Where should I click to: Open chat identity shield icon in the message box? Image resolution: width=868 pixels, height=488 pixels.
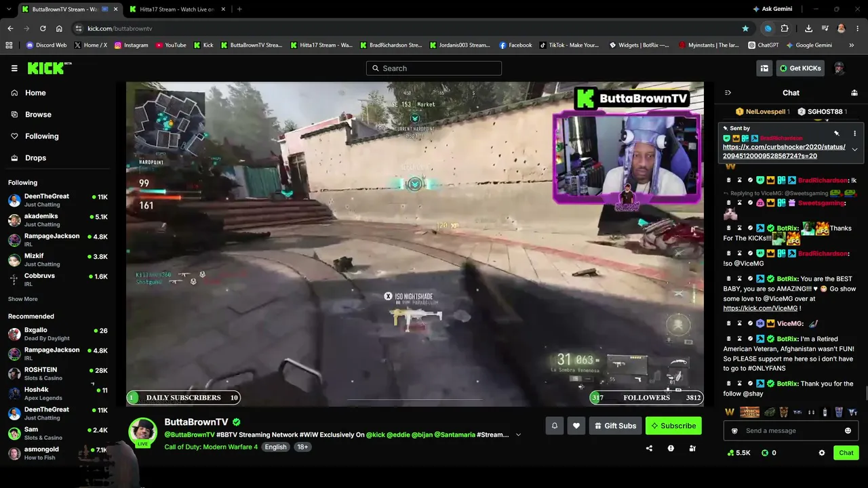pyautogui.click(x=734, y=430)
